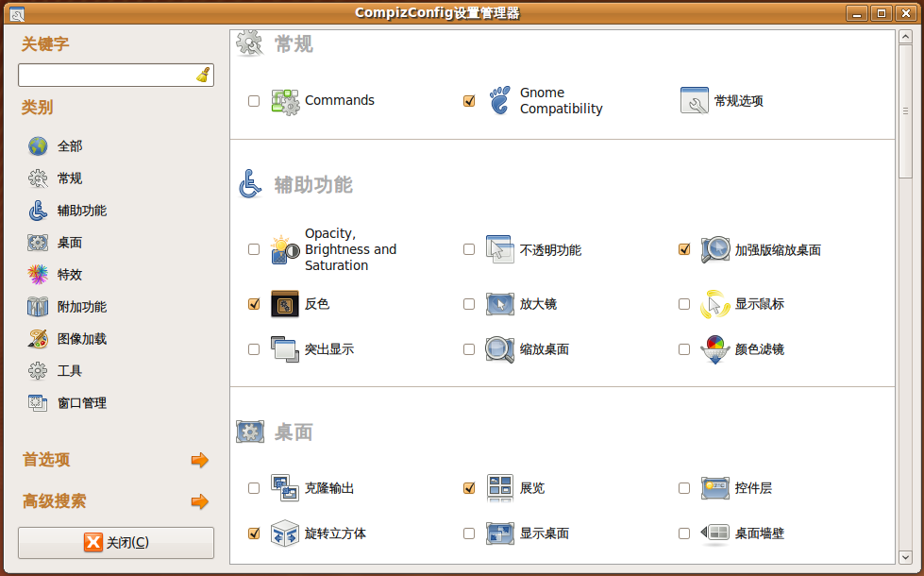The image size is (924, 576).
Task: Open the 显示鼠标 label
Action: 760,304
